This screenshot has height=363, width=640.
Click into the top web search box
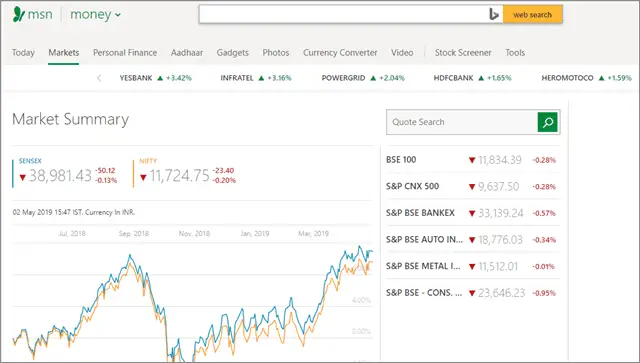pyautogui.click(x=343, y=14)
